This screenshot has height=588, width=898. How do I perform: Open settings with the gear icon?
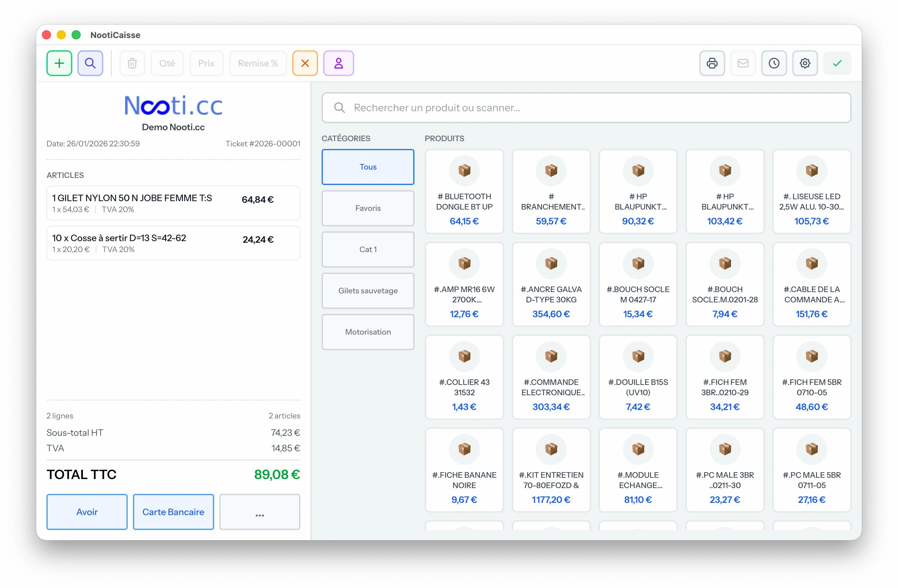[x=805, y=63]
